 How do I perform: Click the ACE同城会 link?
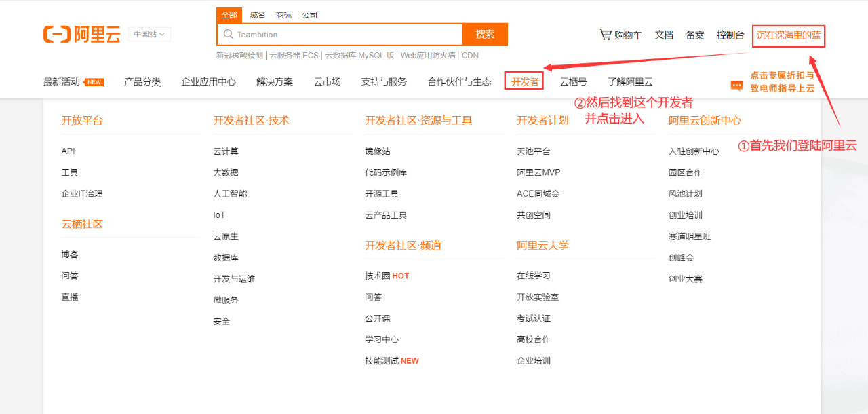pyautogui.click(x=538, y=194)
